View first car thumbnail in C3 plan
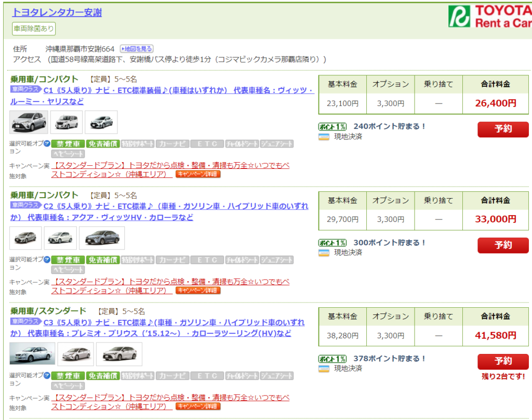The width and height of the screenshot is (532, 420). (x=32, y=354)
